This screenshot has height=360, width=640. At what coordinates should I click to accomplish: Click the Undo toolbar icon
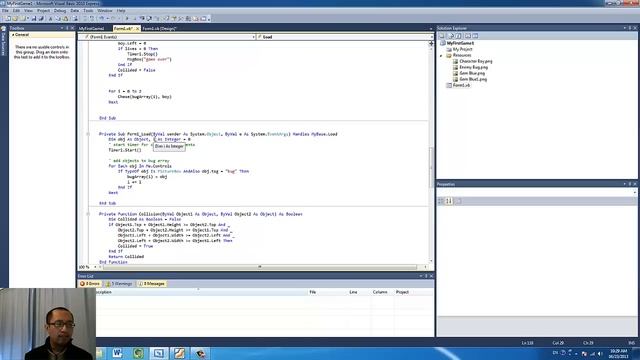coord(101,18)
